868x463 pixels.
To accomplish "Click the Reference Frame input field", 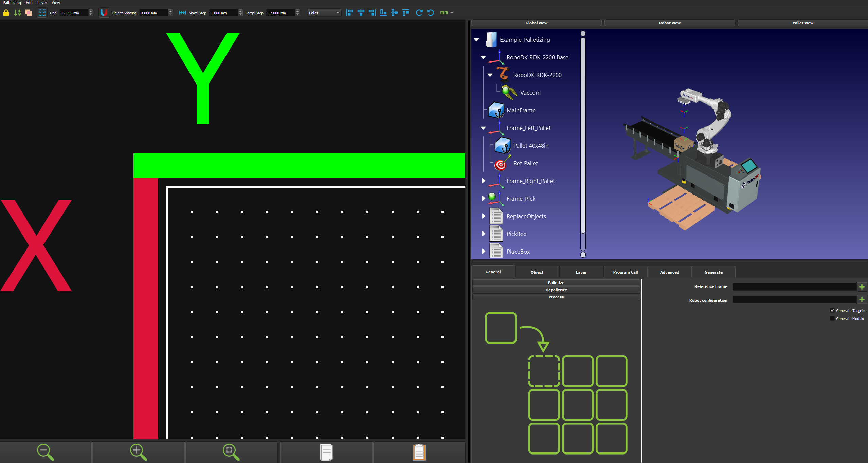I will [x=794, y=287].
